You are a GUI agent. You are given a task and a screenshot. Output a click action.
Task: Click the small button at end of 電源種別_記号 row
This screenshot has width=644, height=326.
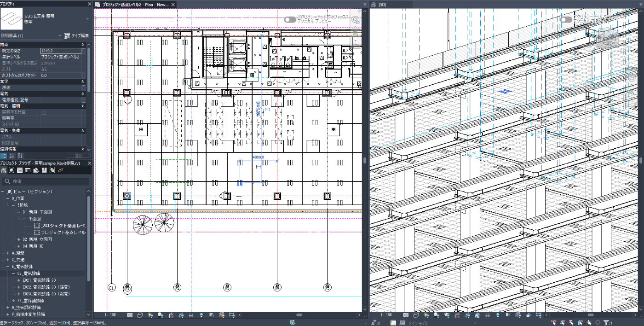83,99
